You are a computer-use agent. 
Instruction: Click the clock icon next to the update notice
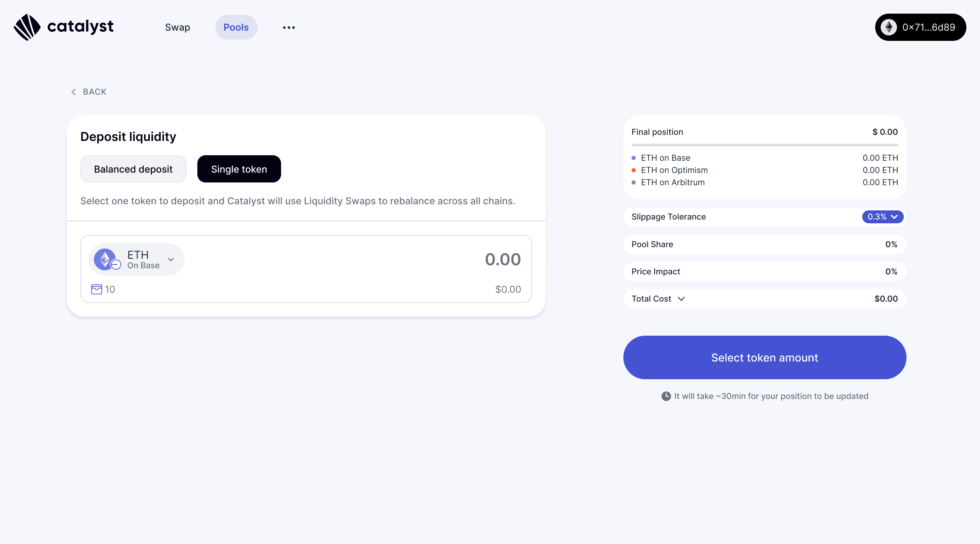[666, 396]
